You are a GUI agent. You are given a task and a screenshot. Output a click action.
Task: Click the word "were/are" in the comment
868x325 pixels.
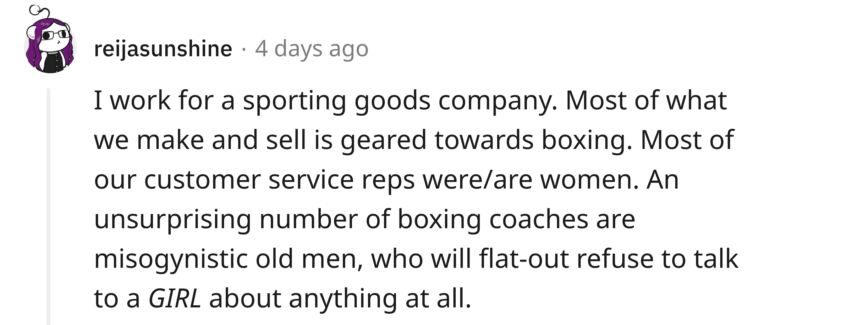pos(477,180)
